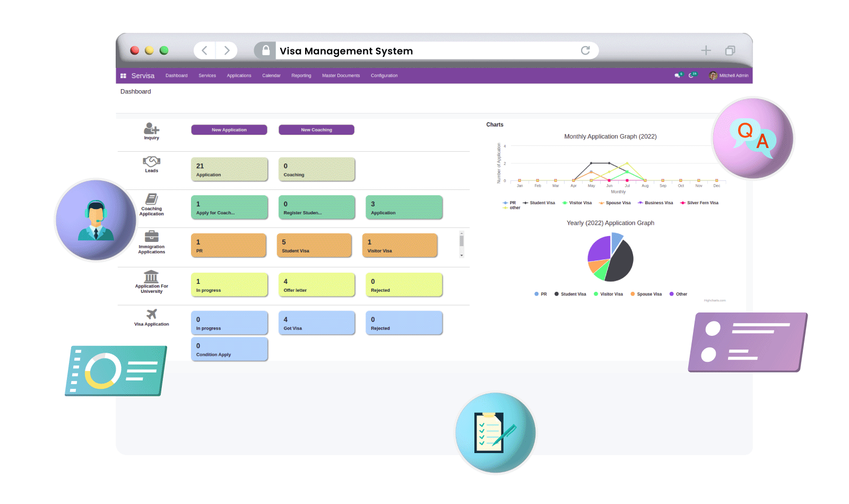Click the notifications icon showing 19
Screen dimensions: 849x504
[x=693, y=75]
